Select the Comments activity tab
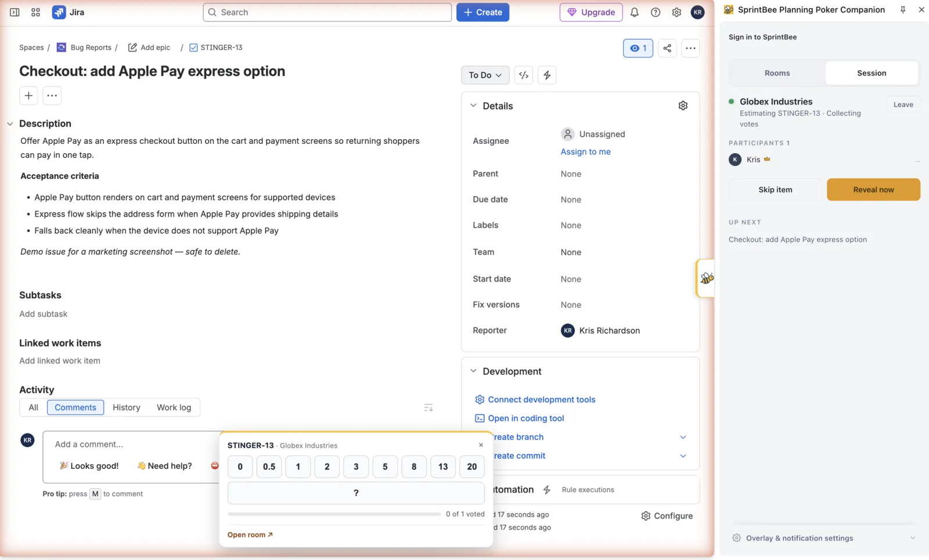 pos(75,407)
